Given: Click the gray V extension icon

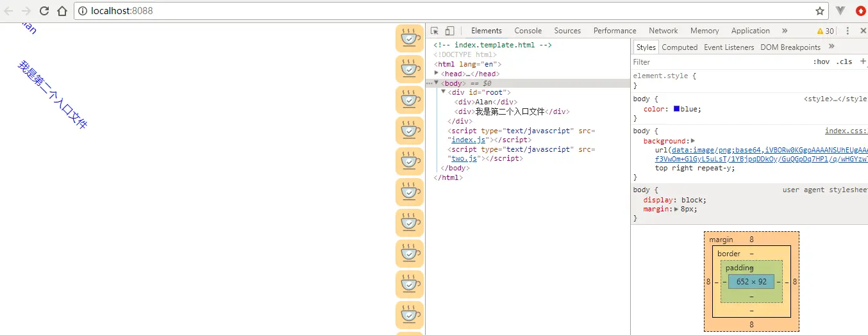Looking at the screenshot, I should tap(840, 11).
